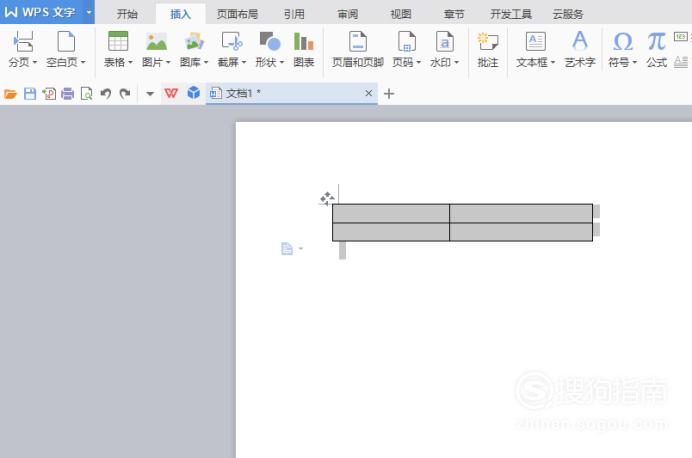Expand the 截屏 dropdown arrow
The width and height of the screenshot is (692, 458).
(x=244, y=62)
